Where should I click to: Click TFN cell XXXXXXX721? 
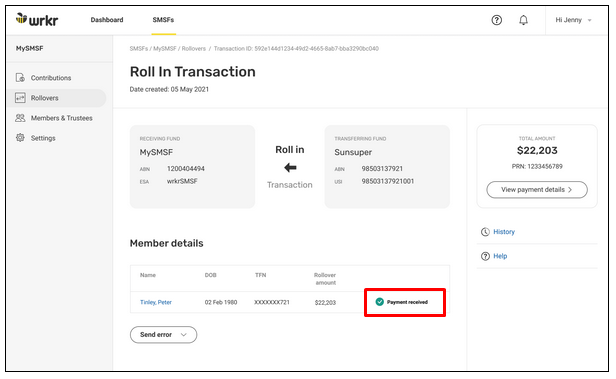click(x=272, y=302)
